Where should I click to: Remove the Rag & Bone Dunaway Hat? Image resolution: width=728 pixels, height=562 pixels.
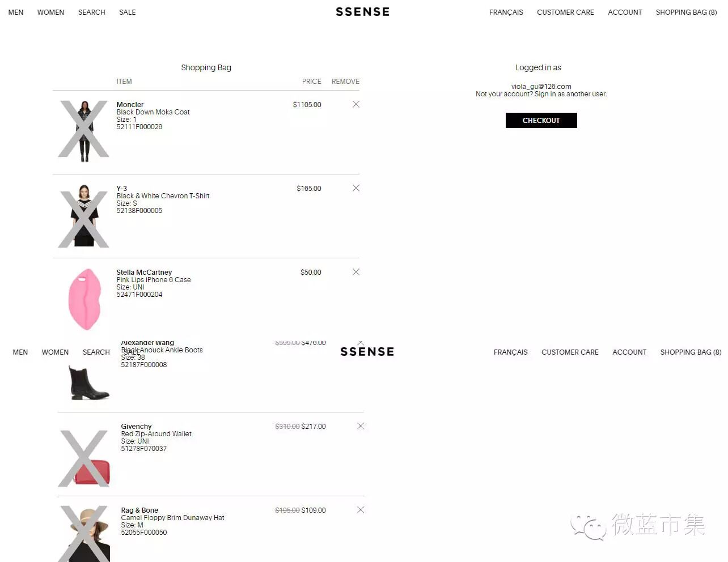pyautogui.click(x=361, y=510)
